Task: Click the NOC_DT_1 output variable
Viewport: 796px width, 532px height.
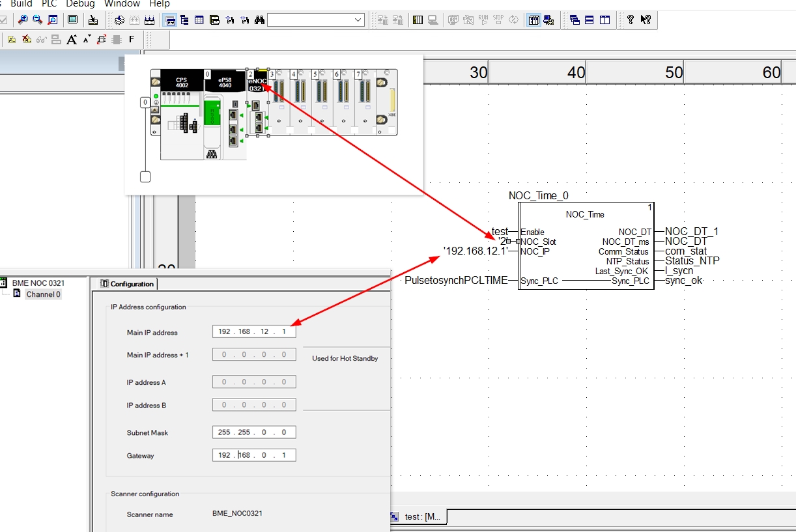Action: point(692,231)
